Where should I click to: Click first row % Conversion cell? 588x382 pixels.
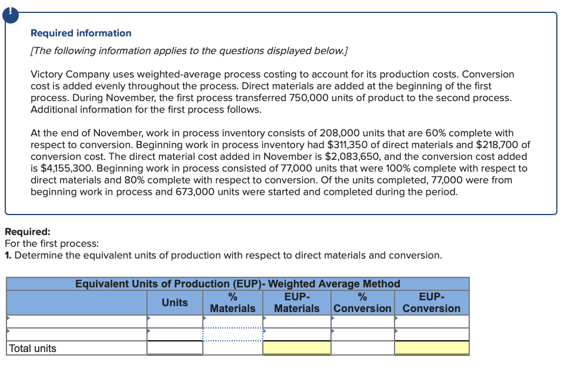363,321
